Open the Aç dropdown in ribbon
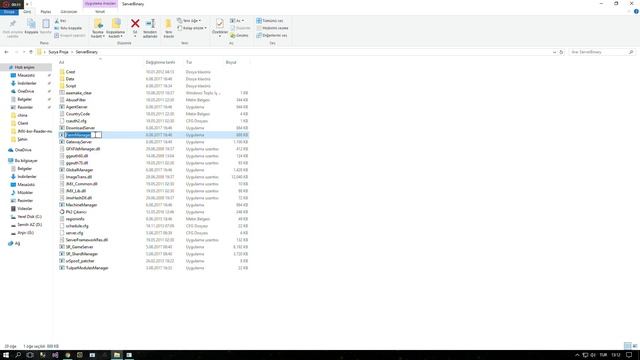This screenshot has width=640, height=360. click(237, 20)
